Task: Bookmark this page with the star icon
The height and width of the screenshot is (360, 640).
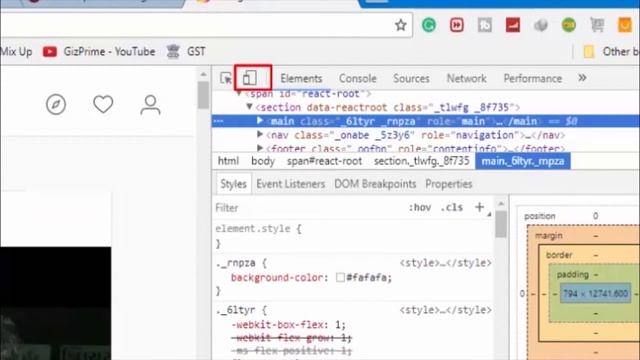Action: pos(401,25)
